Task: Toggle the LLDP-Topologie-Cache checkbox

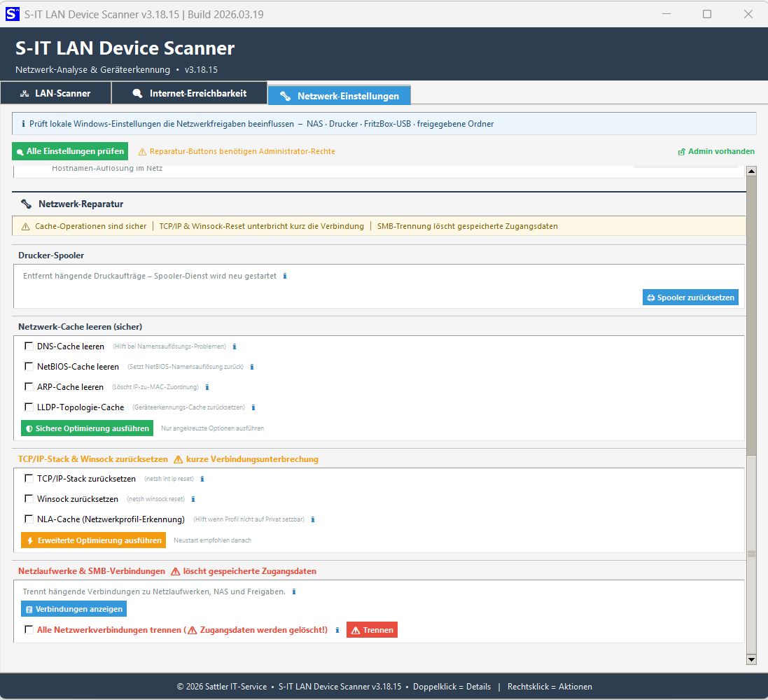Action: click(x=29, y=407)
